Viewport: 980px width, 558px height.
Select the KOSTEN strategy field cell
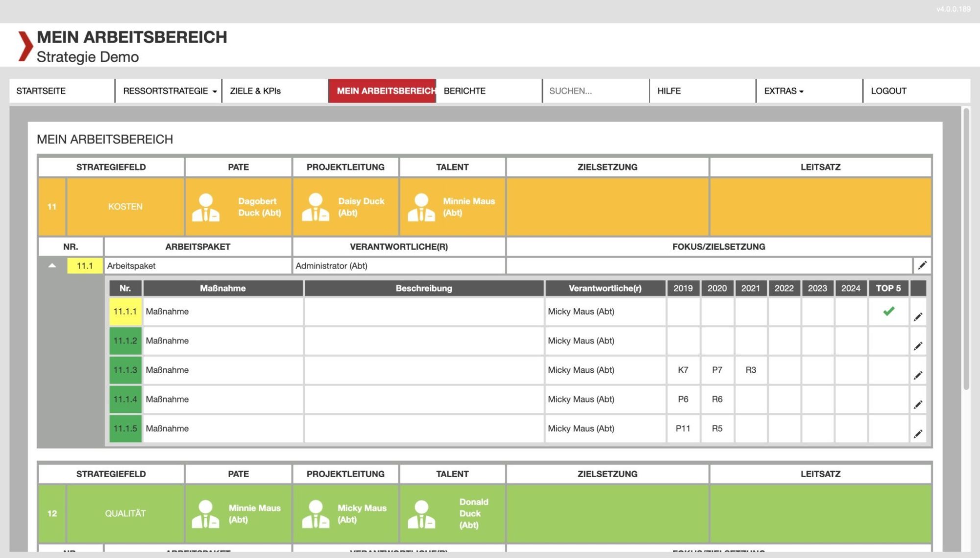tap(125, 207)
